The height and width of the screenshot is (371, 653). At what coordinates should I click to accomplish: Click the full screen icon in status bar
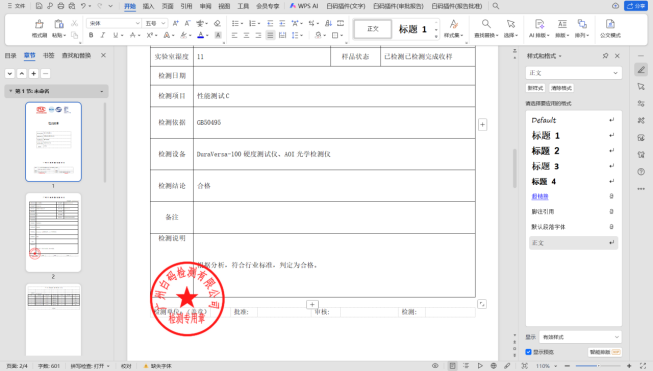(x=643, y=366)
